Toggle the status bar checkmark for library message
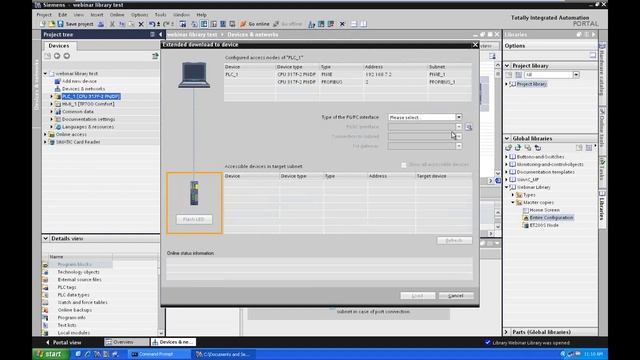This screenshot has height=360, width=640. click(487, 342)
